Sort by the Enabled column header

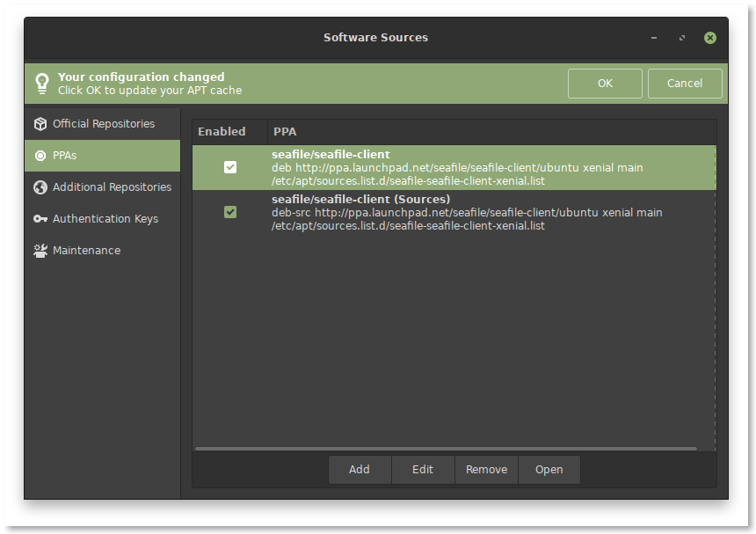coord(230,132)
